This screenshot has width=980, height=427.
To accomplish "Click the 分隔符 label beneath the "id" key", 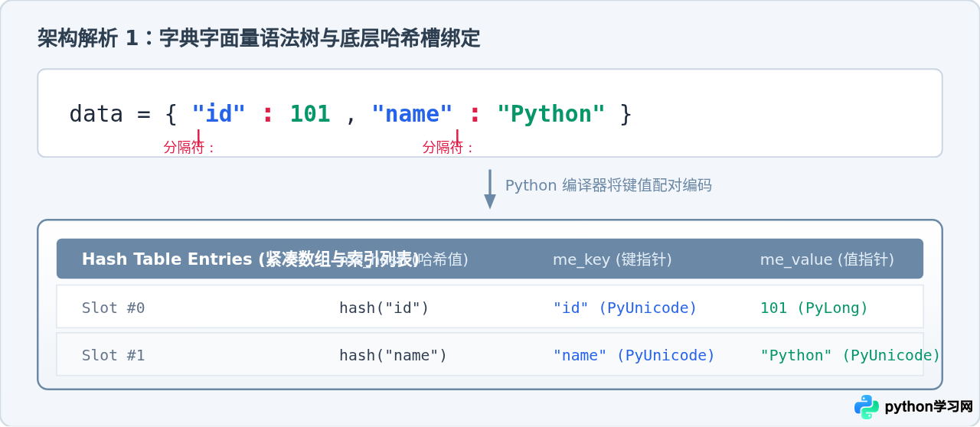I will (190, 148).
